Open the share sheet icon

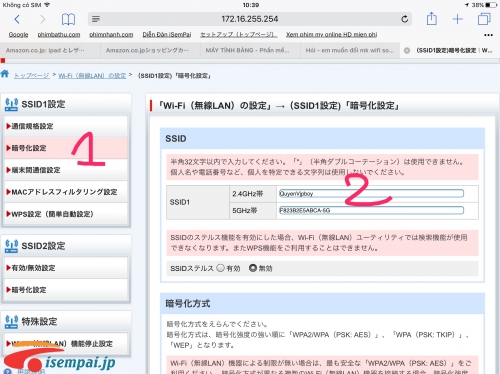(432, 18)
